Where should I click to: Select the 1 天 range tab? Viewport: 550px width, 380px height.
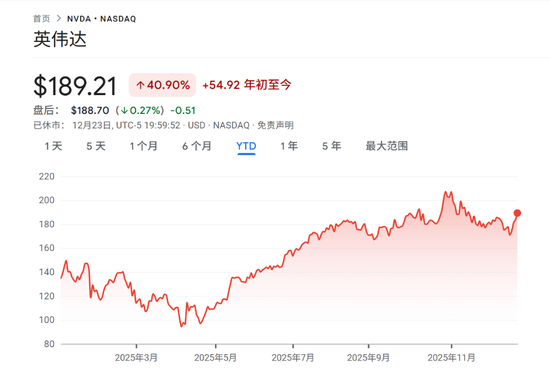(53, 146)
